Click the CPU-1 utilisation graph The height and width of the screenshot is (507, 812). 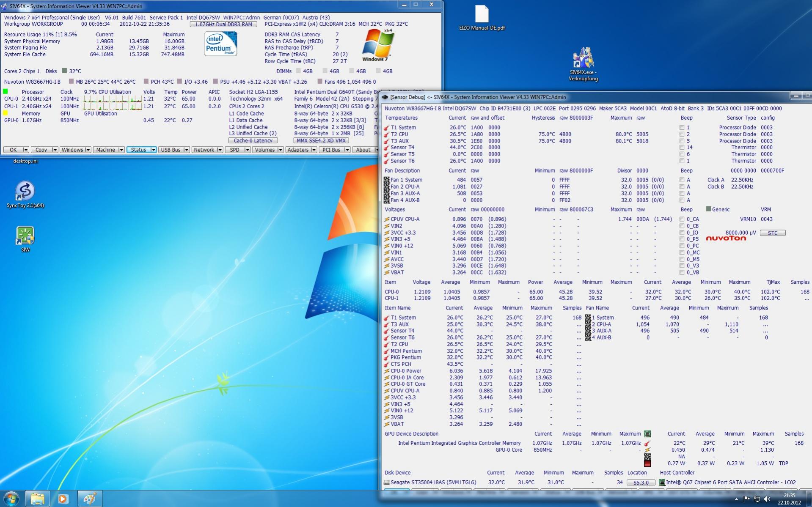113,107
